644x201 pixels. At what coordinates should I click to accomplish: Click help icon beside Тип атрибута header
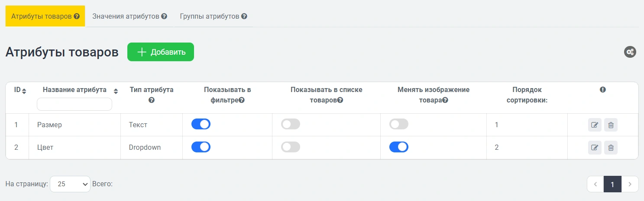tap(152, 100)
